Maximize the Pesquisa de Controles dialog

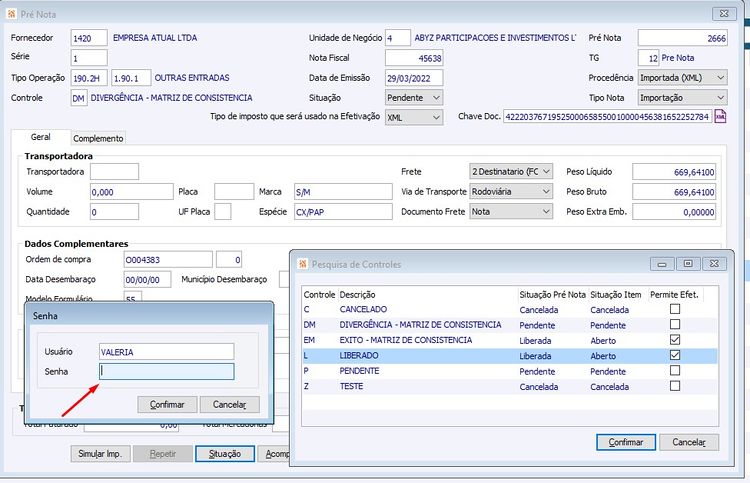pos(688,264)
